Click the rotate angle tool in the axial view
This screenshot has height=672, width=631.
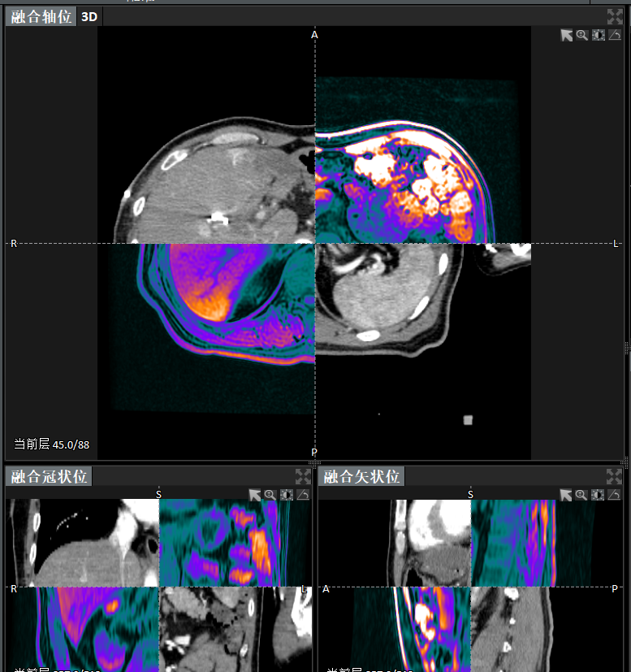point(615,35)
